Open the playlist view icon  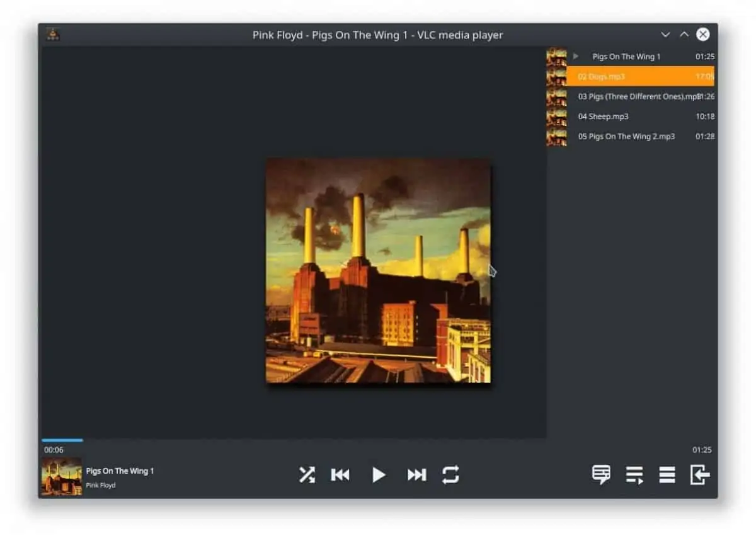666,475
